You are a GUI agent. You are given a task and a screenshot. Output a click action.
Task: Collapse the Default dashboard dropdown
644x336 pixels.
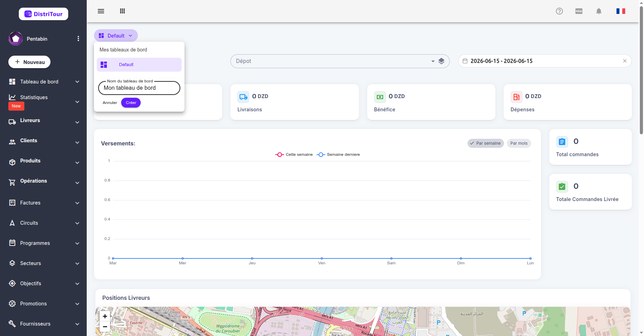pyautogui.click(x=116, y=36)
